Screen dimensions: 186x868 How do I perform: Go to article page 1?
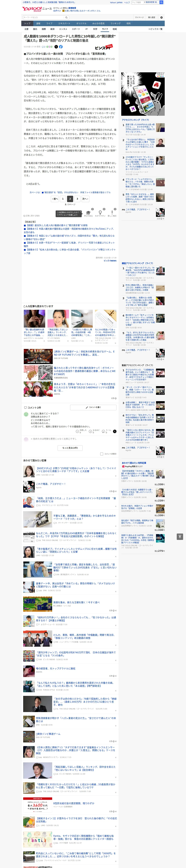pyautogui.click(x=63, y=199)
